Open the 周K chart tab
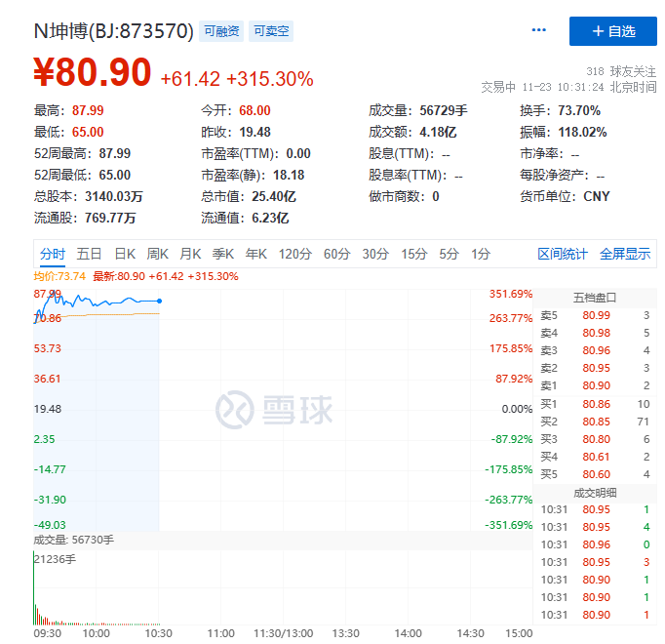 157,254
